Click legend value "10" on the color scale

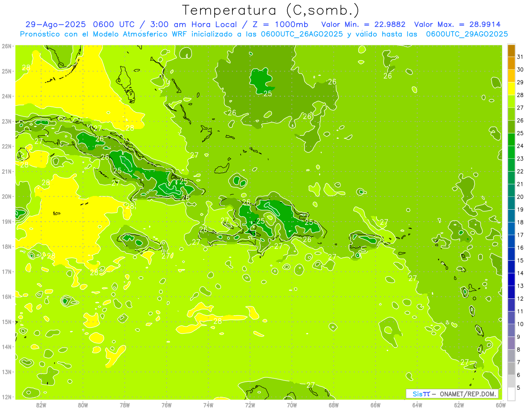520,324
